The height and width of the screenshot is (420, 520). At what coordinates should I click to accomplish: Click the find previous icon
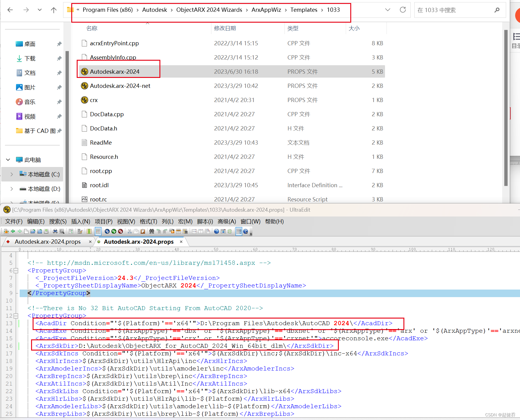pos(159,231)
